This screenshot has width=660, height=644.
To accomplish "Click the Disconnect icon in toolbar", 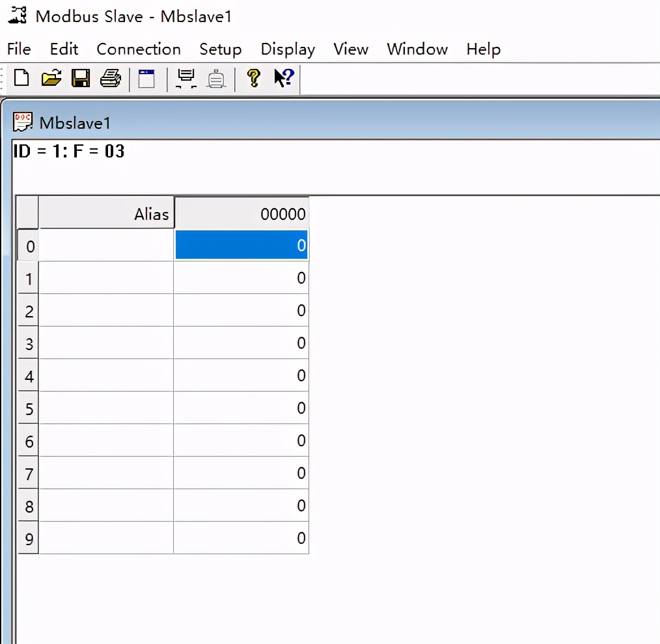I will [x=216, y=79].
